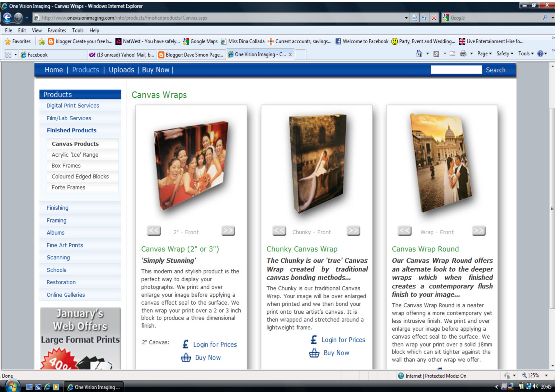The image size is (555, 392).
Task: Open the Quick Tabs grid icon
Action: (x=8, y=54)
